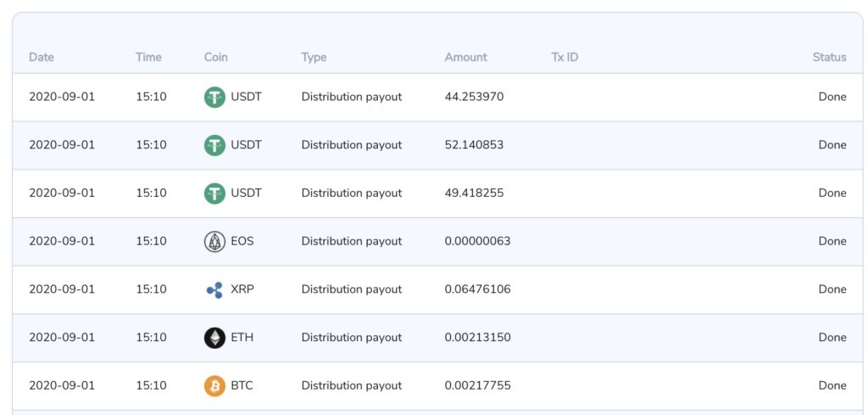Click the Time column header
868x415 pixels.
pyautogui.click(x=148, y=57)
